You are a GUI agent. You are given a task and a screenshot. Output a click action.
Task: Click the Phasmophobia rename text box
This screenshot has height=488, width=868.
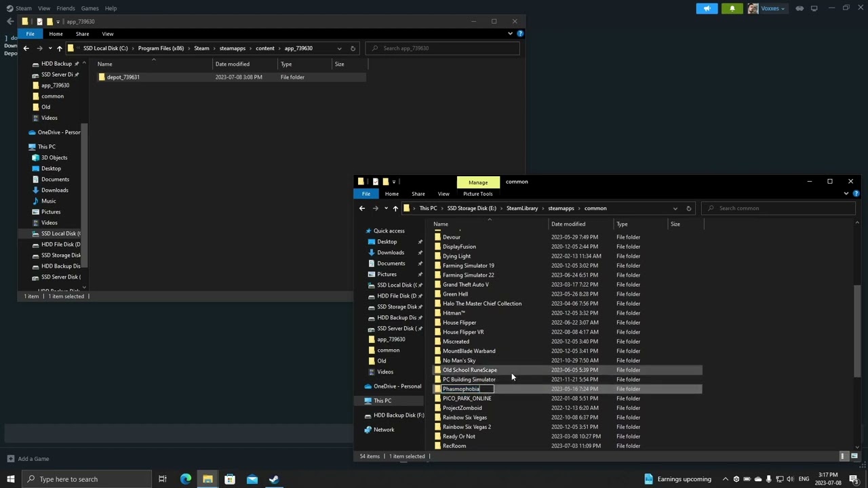pos(468,389)
